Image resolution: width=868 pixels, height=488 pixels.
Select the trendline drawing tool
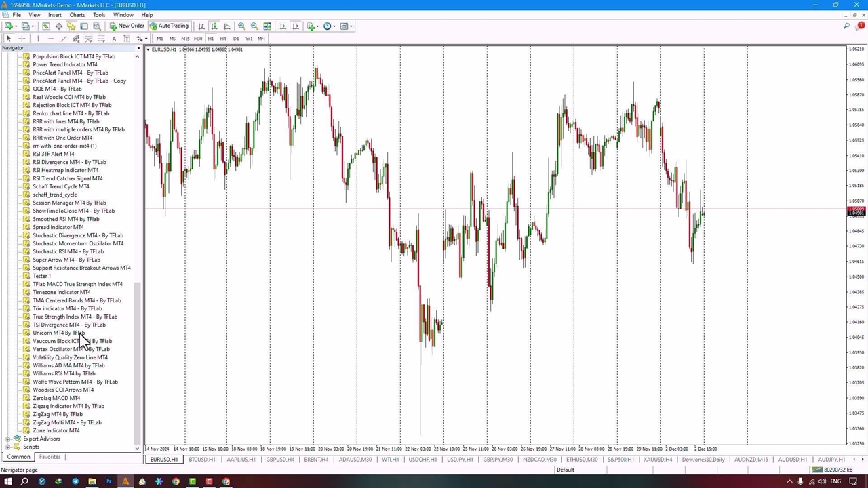(x=63, y=39)
